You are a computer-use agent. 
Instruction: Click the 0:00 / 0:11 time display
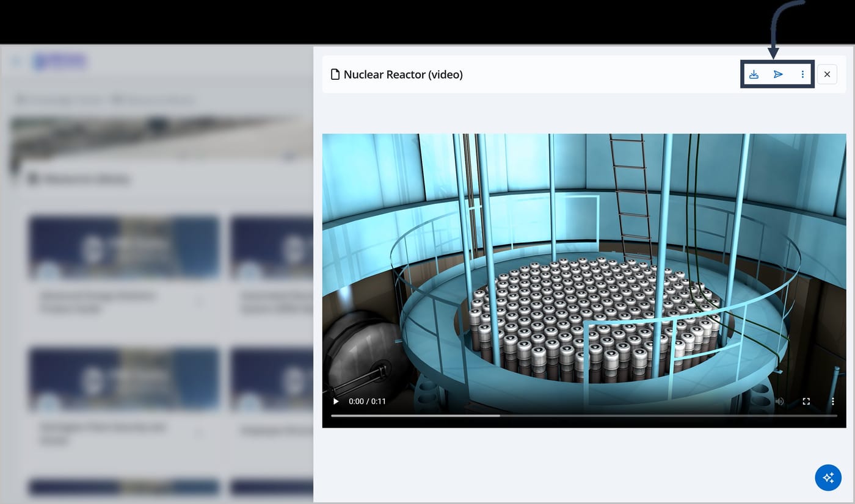[367, 401]
